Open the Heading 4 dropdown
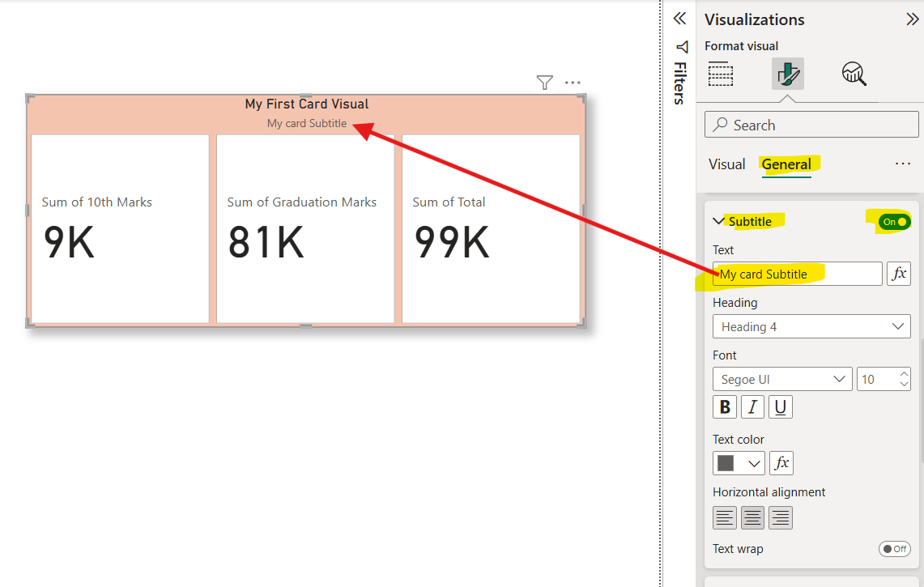The image size is (924, 587). pyautogui.click(x=811, y=325)
